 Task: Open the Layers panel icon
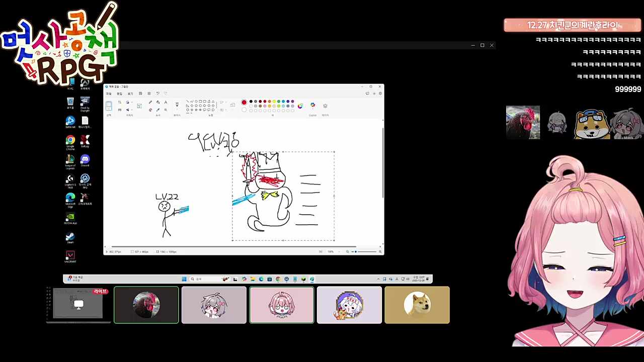pos(325,106)
